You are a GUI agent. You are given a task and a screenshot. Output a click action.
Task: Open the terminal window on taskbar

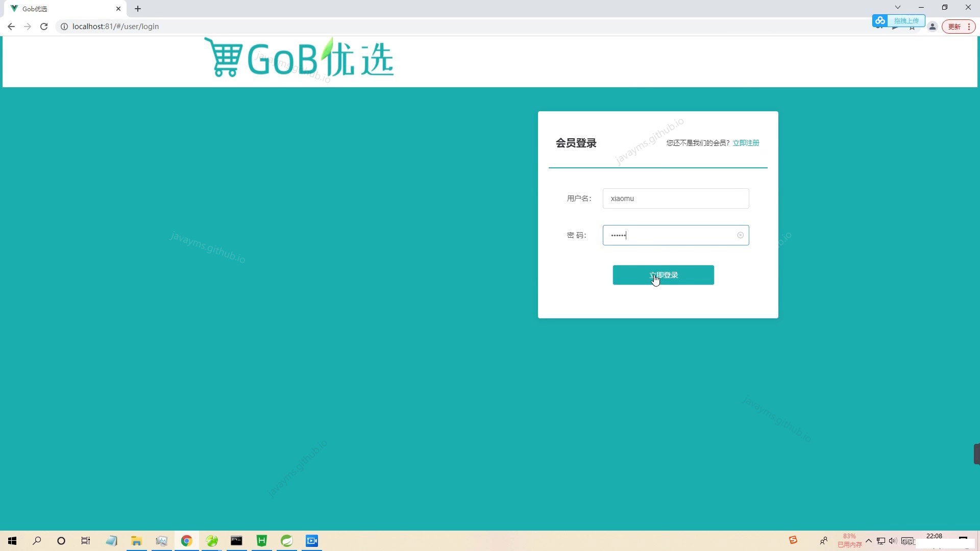pos(236,541)
